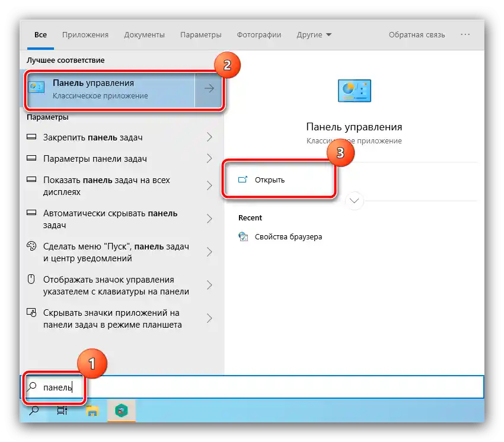The image size is (504, 442).
Task: Click the Параметры section heading
Action: pyautogui.click(x=47, y=117)
